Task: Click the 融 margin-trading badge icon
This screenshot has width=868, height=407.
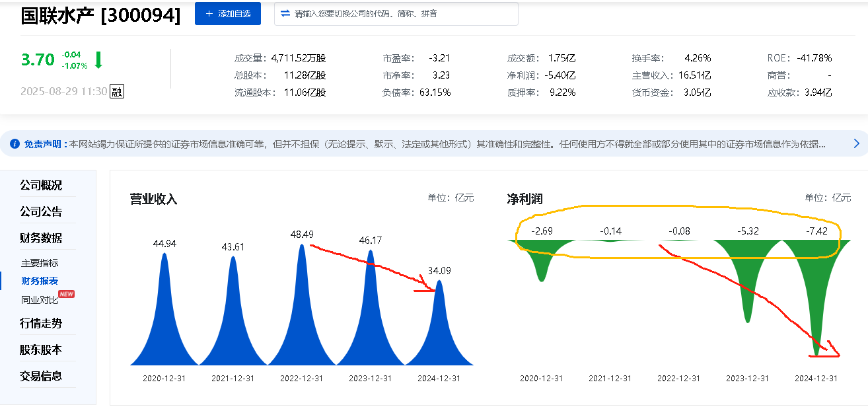Action: (x=116, y=91)
